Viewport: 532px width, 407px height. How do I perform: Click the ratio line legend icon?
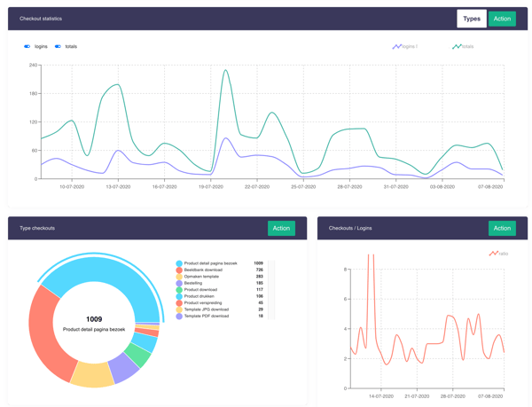(x=494, y=254)
